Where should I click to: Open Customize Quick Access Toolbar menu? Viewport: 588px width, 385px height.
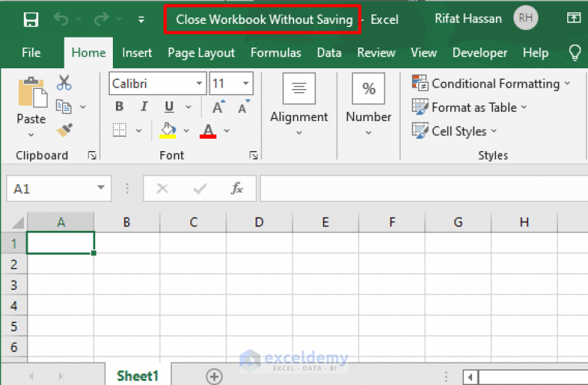141,19
